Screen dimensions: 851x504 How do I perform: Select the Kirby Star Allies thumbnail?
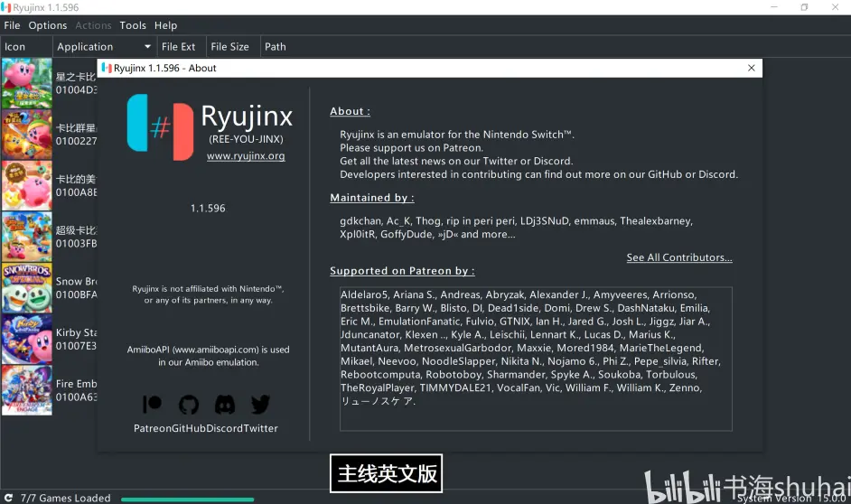[x=26, y=339]
